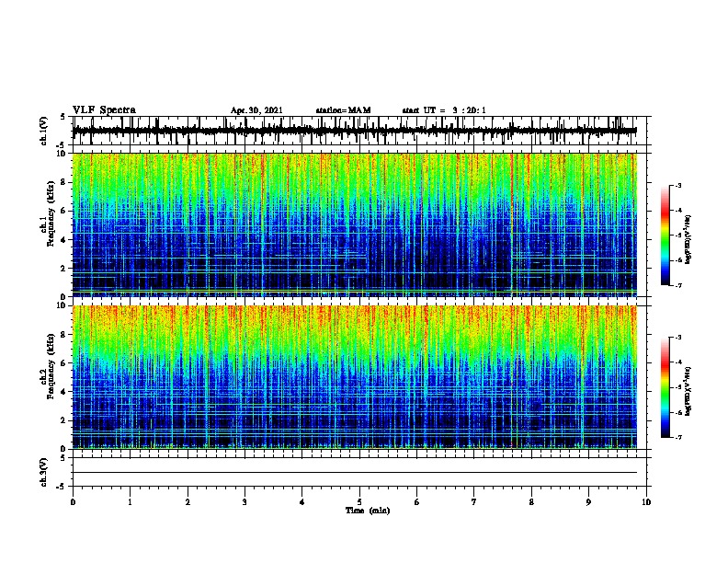The width and height of the screenshot is (728, 563).
Task: Click the time axis tick label "5"
Action: pos(359,502)
